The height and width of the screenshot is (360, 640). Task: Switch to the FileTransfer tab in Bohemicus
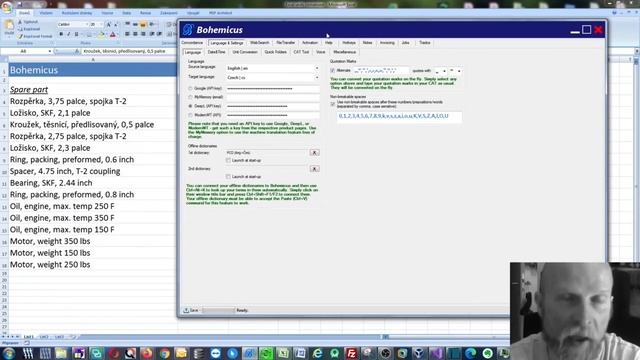(285, 43)
